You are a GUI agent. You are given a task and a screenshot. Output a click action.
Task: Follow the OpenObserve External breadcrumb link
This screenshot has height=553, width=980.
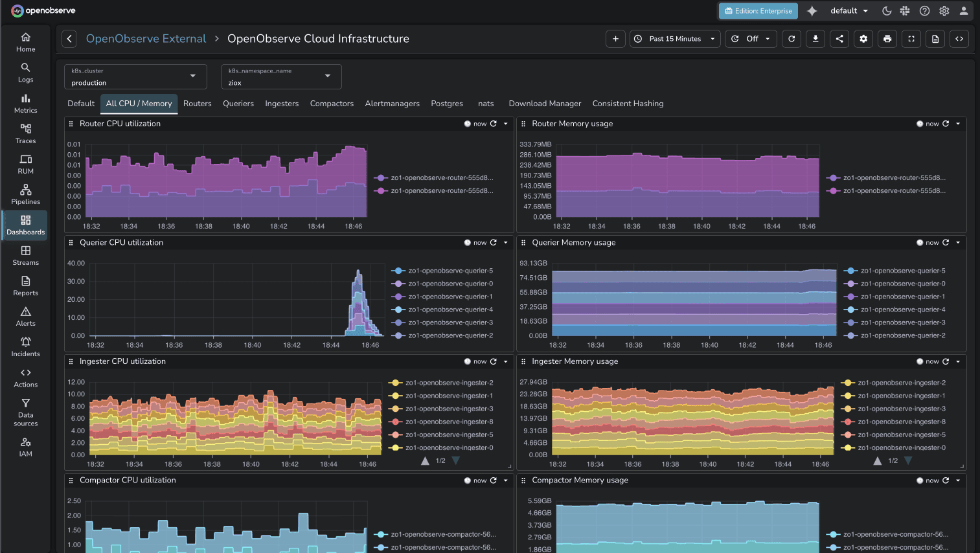click(x=146, y=39)
